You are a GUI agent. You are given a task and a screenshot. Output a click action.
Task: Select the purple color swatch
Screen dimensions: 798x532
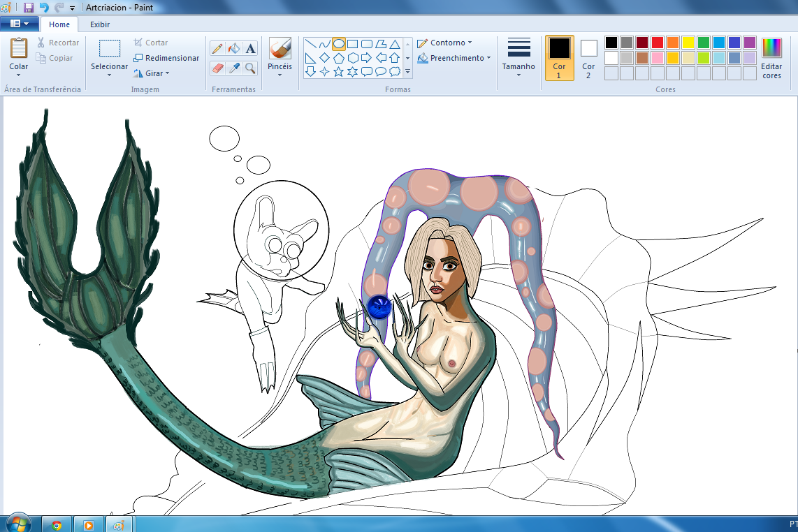point(750,43)
